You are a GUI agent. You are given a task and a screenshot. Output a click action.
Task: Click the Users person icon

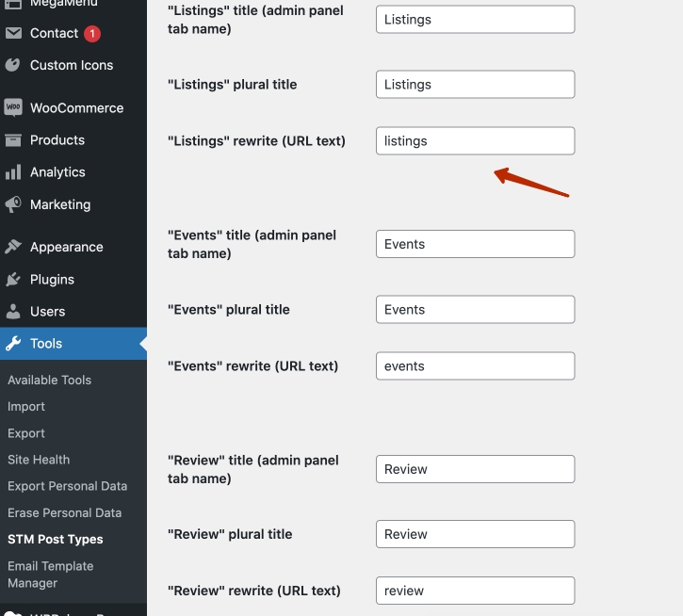click(x=13, y=312)
